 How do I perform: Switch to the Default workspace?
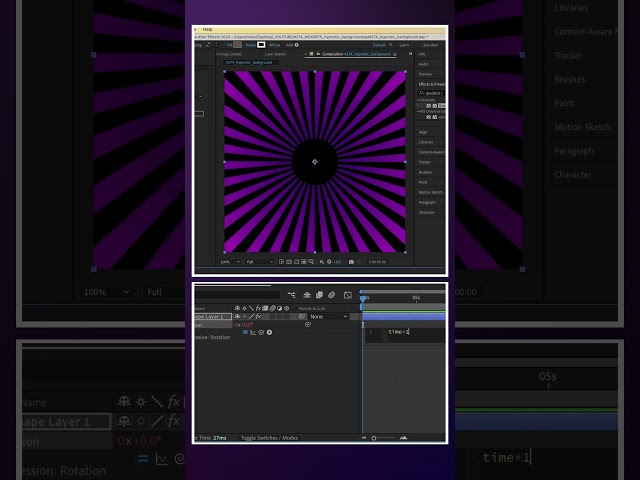pos(379,45)
